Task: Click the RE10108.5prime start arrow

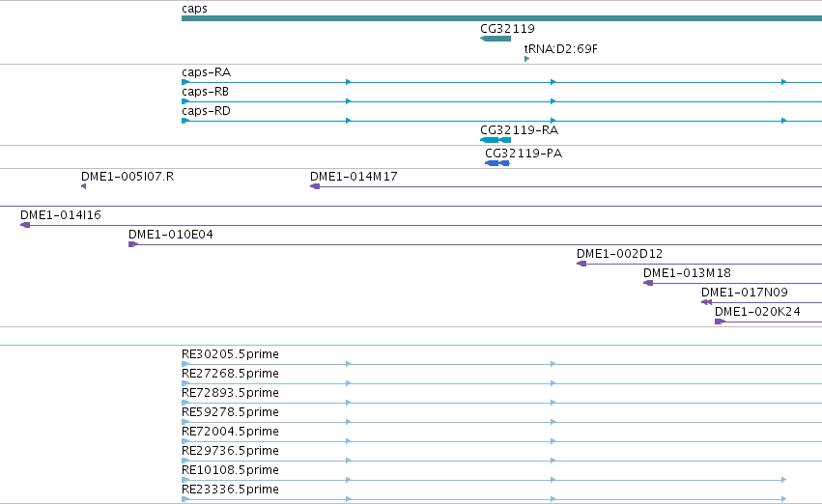Action: [185, 479]
